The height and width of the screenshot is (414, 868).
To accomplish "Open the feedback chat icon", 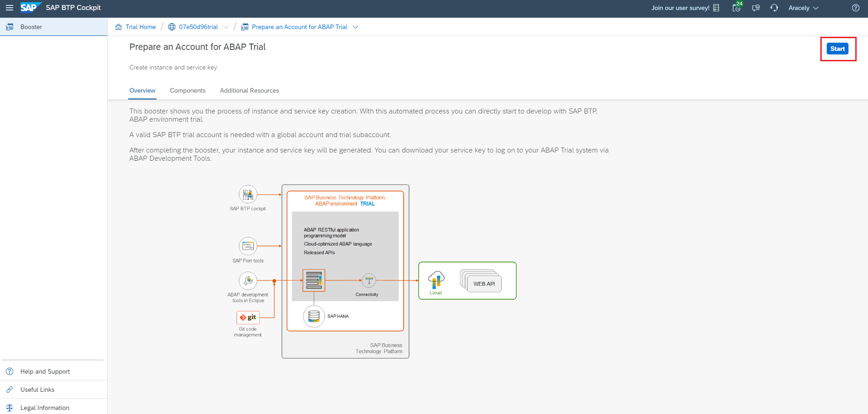I will [756, 8].
